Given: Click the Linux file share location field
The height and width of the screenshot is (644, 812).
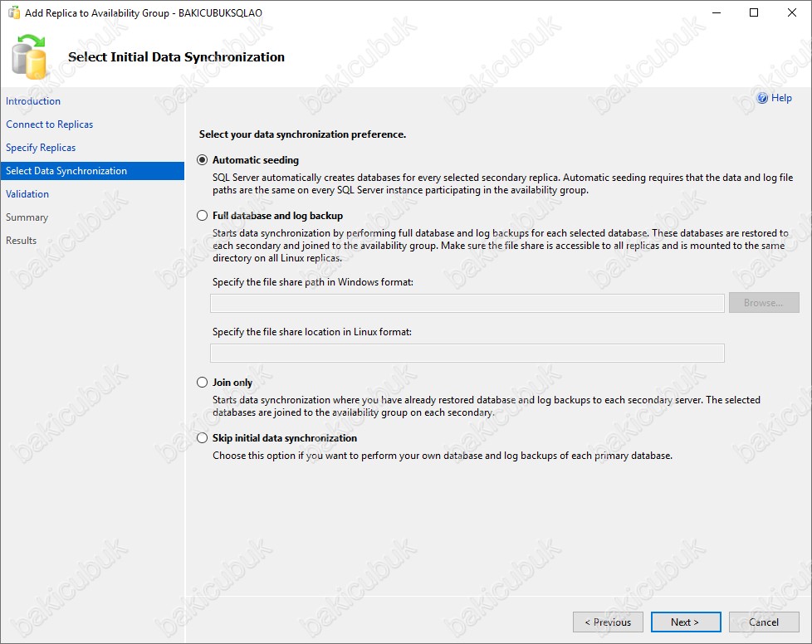Looking at the screenshot, I should coord(467,353).
